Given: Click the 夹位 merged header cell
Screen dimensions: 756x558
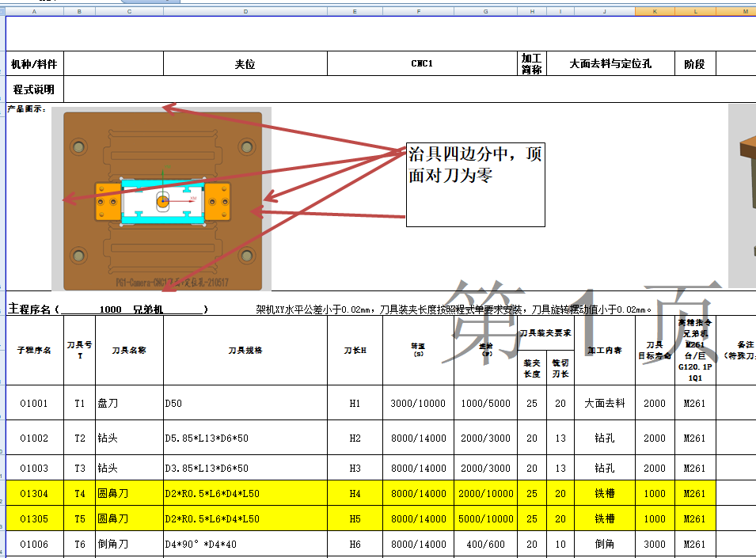Looking at the screenshot, I should tap(245, 63).
